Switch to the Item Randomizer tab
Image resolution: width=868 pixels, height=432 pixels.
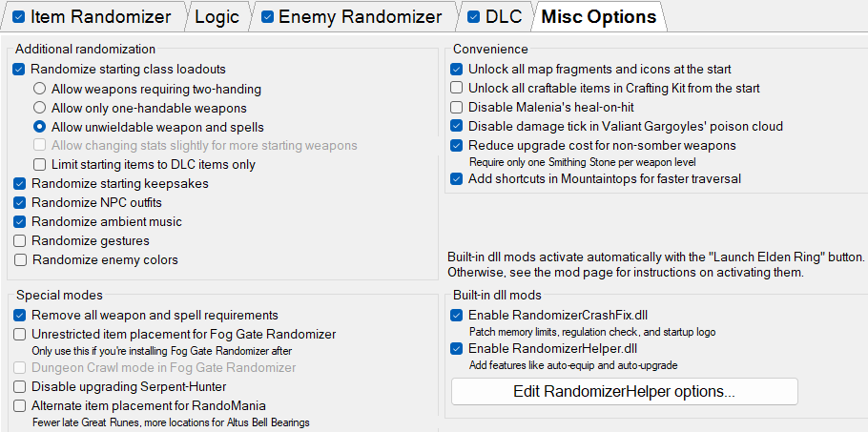102,16
